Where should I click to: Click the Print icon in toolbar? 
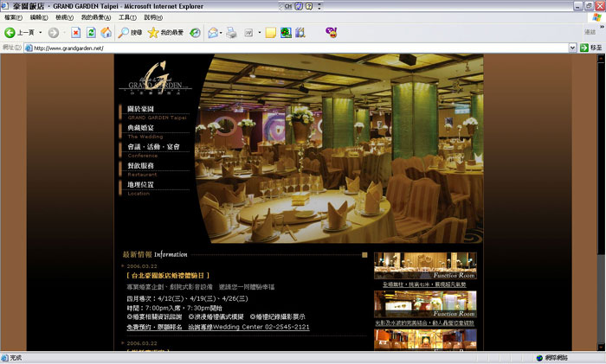tap(231, 33)
